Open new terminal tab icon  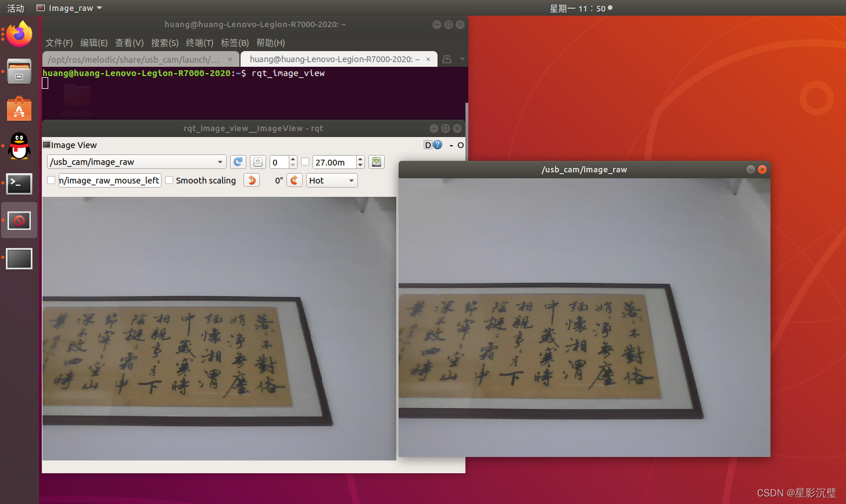pyautogui.click(x=447, y=59)
